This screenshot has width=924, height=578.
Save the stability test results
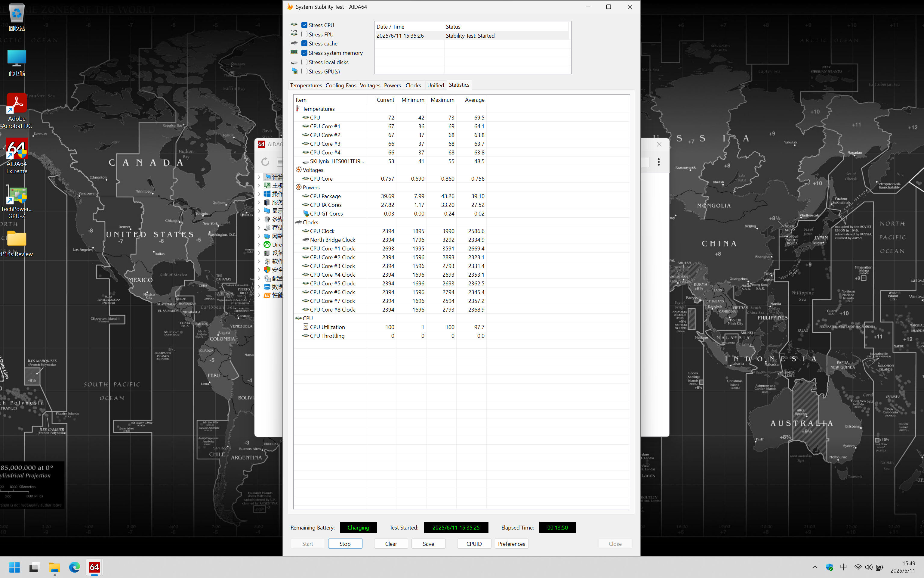click(x=428, y=544)
